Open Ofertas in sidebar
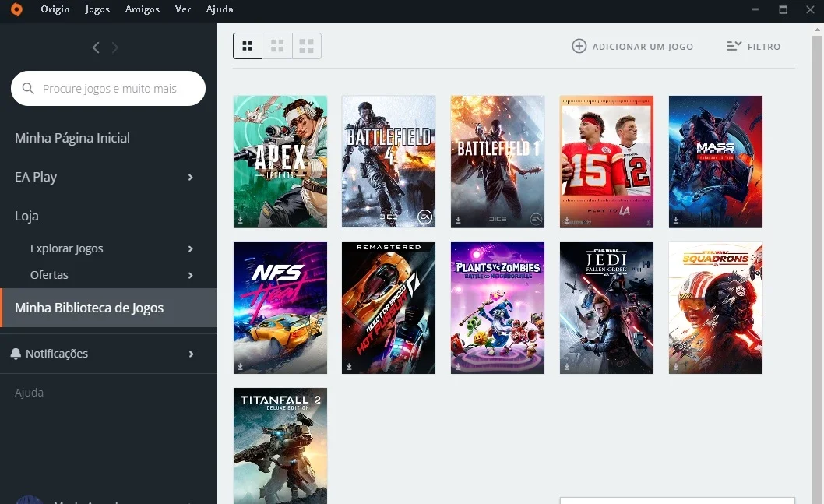 (x=49, y=275)
